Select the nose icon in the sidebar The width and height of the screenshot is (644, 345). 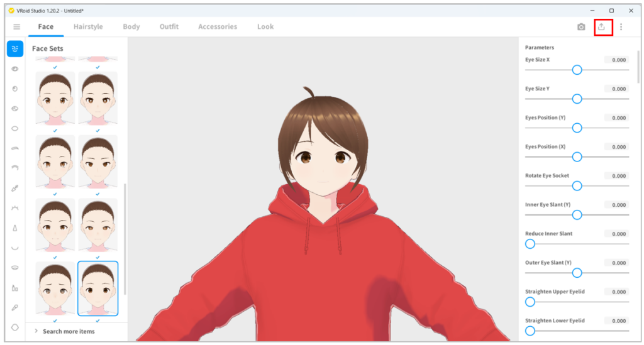click(x=15, y=228)
